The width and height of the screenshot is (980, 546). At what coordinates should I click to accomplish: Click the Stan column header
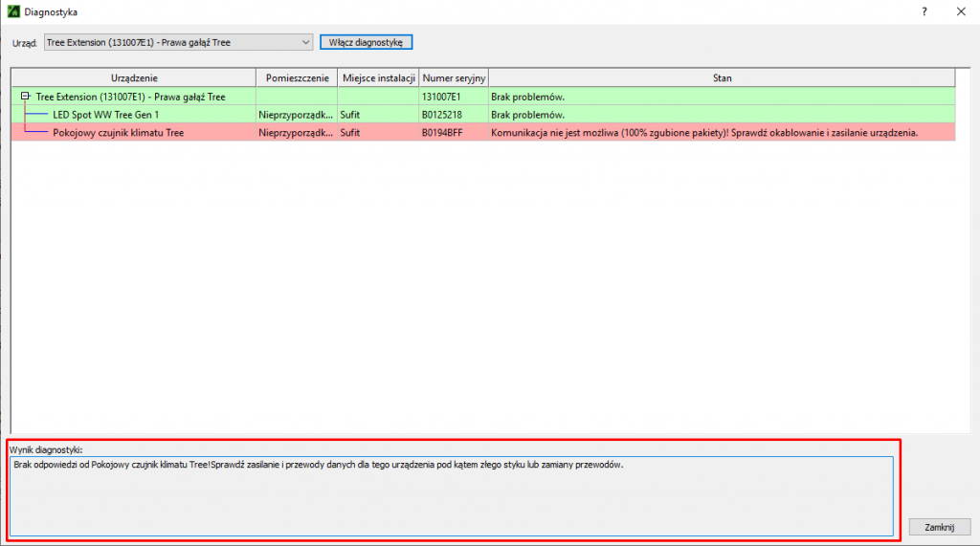722,77
